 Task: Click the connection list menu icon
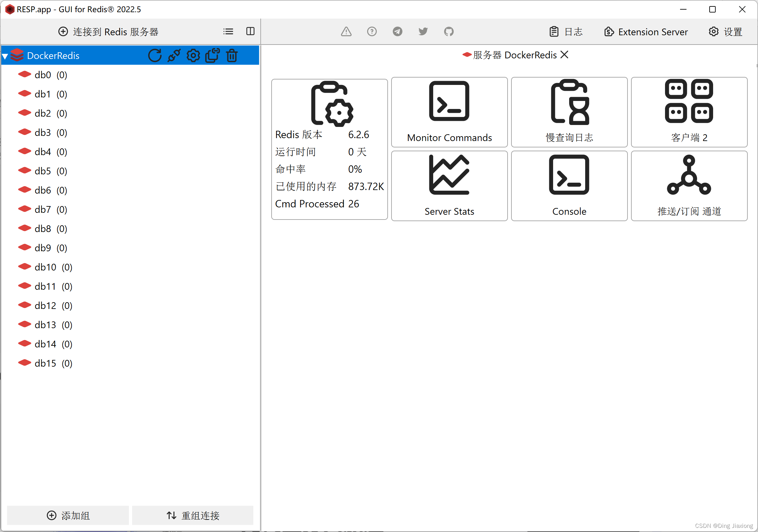click(228, 32)
